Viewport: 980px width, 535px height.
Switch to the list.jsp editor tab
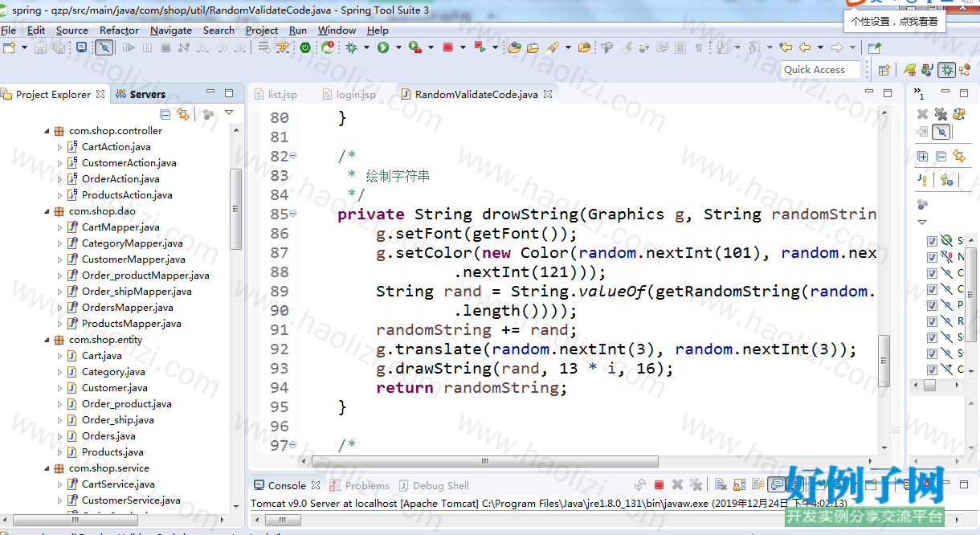coord(276,95)
